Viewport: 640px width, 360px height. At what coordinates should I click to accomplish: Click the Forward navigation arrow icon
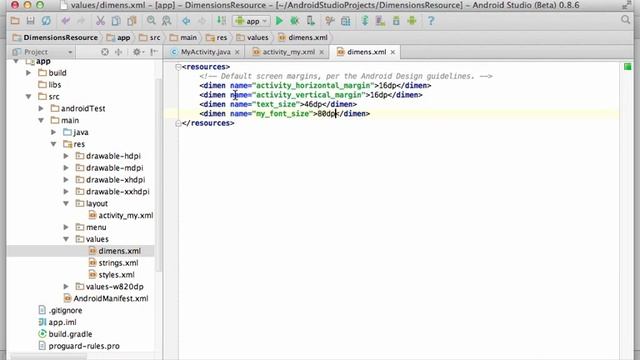(x=202, y=21)
